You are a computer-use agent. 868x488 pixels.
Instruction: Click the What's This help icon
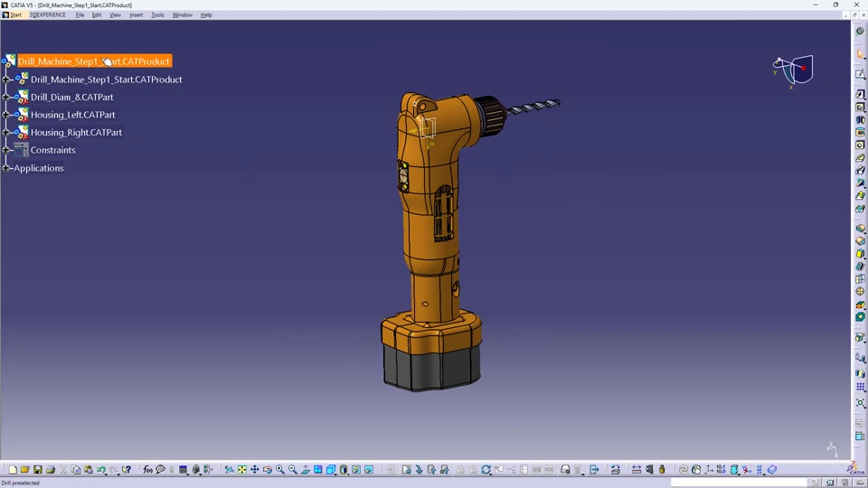127,470
